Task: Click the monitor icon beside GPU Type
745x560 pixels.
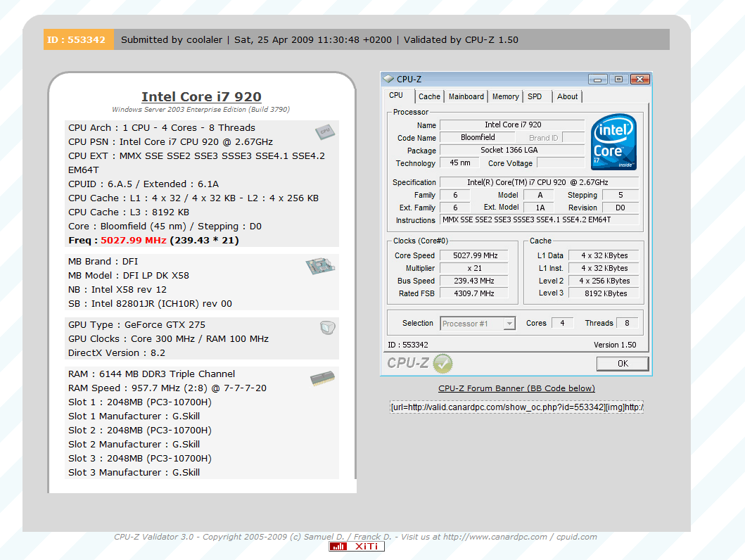Action: [327, 328]
